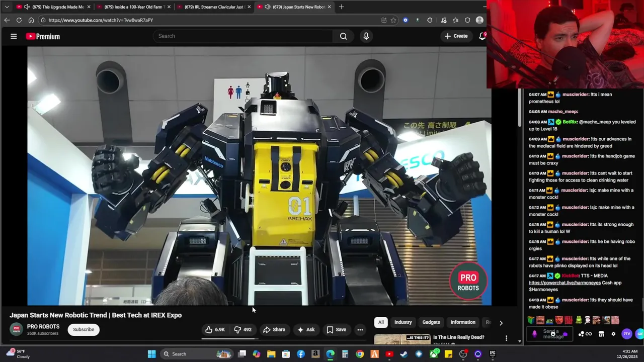The image size is (644, 362).
Task: Switch to 'IRL Streamer Clavicular' tab
Action: (x=213, y=7)
